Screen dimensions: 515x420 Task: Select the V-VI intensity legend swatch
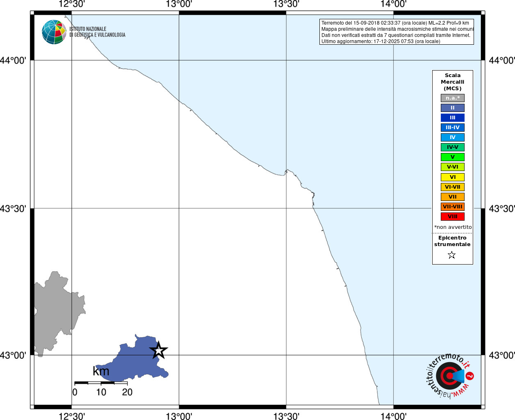(453, 167)
